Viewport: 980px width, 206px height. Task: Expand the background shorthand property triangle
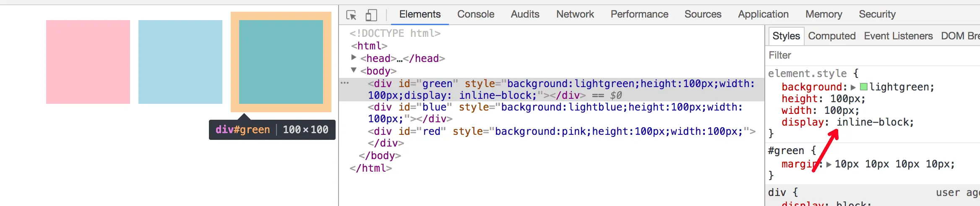pyautogui.click(x=853, y=87)
